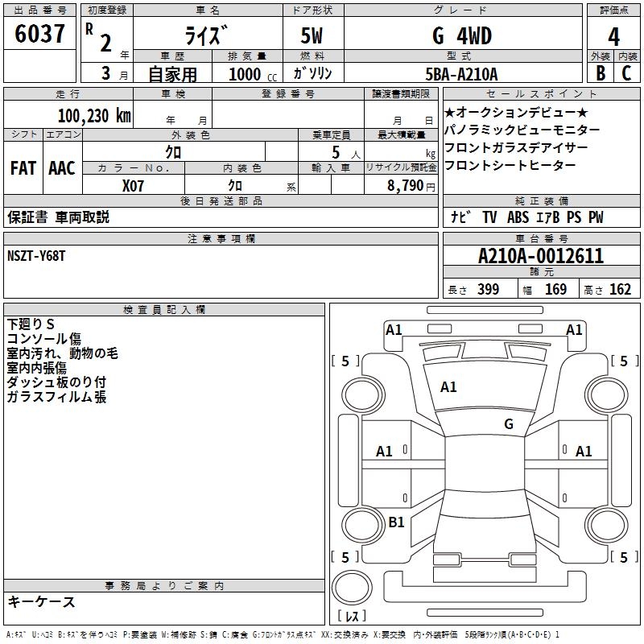Click the equipment list ナビ TV ABS

[527, 217]
